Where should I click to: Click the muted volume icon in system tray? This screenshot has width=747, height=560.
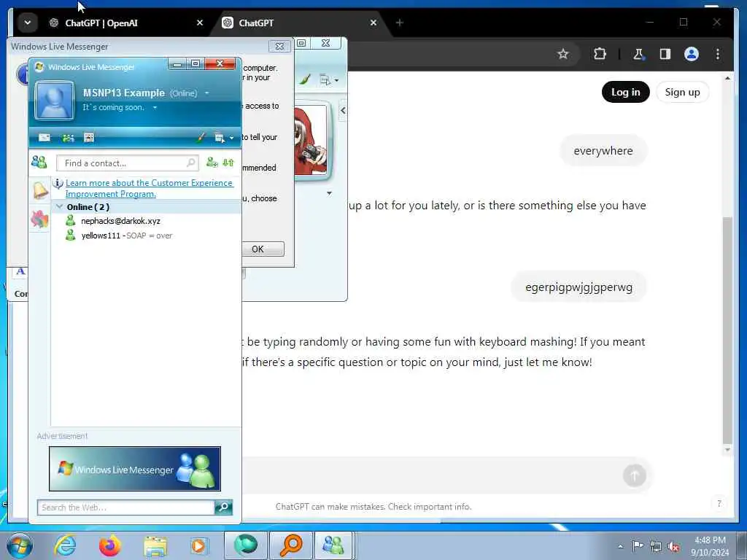(673, 546)
